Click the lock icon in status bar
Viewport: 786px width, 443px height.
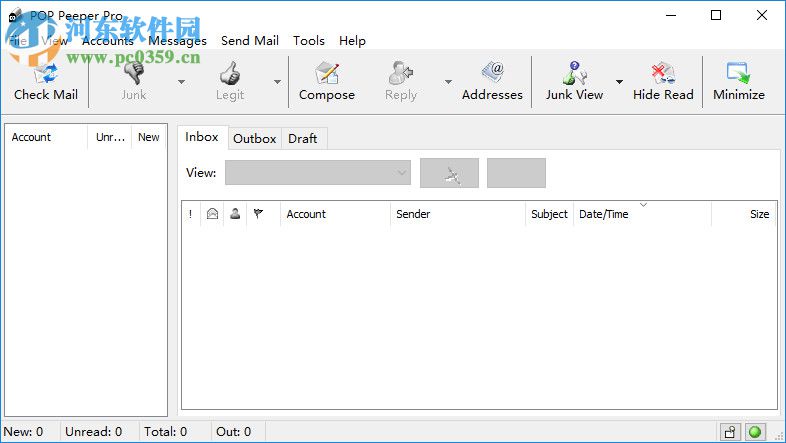730,431
